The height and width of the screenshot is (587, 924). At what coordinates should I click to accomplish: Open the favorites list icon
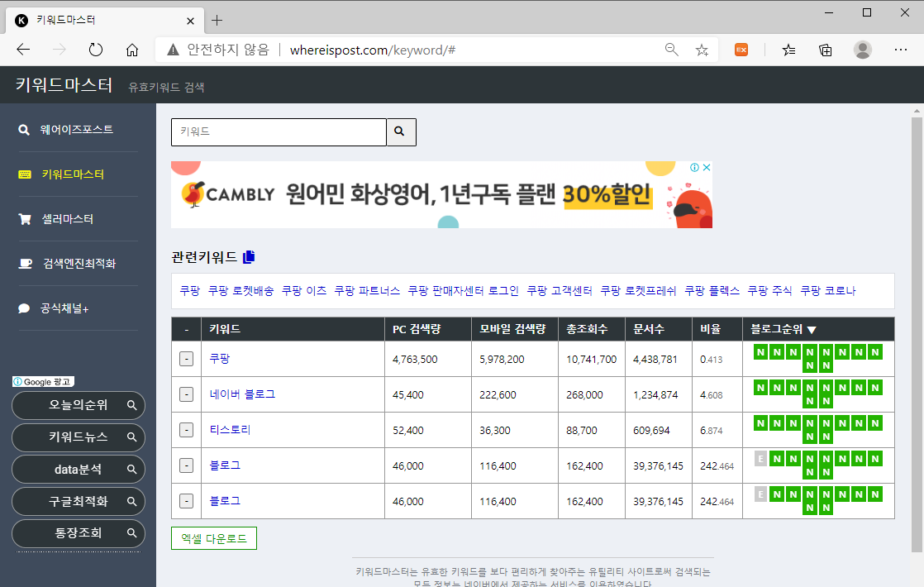coord(788,50)
